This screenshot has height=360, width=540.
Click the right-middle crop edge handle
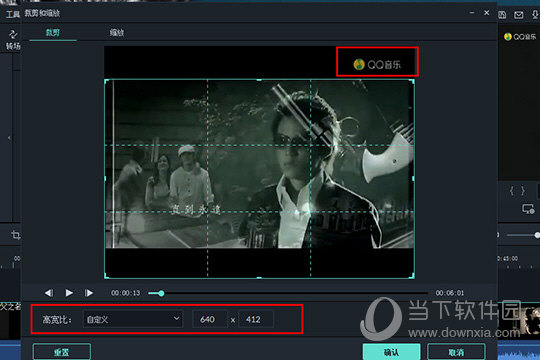[x=413, y=178]
